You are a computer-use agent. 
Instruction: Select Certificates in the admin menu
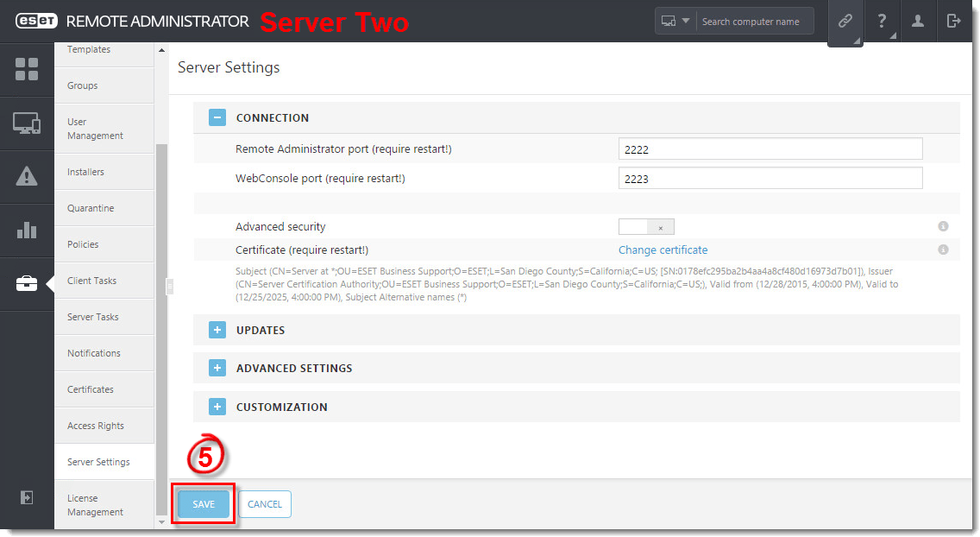pyautogui.click(x=91, y=389)
